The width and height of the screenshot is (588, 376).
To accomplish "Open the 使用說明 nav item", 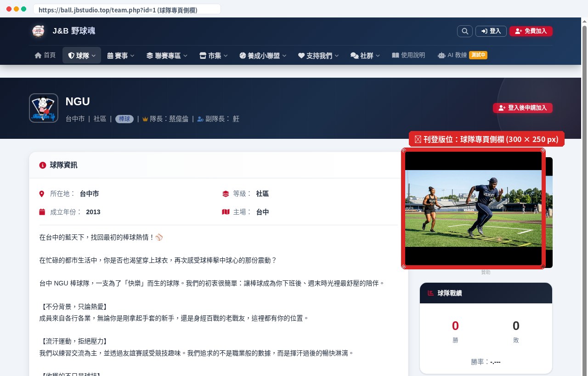I will (408, 55).
